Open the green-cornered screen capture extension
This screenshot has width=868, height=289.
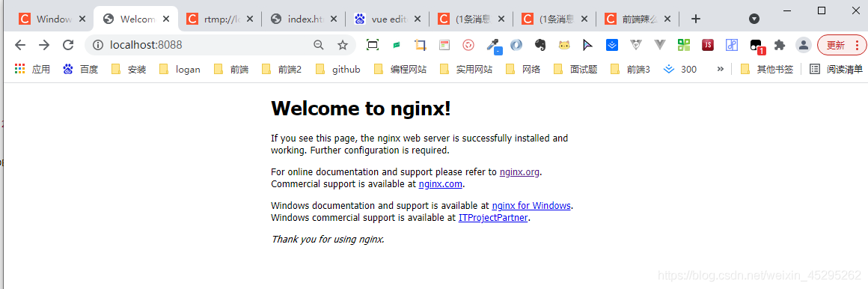[373, 46]
